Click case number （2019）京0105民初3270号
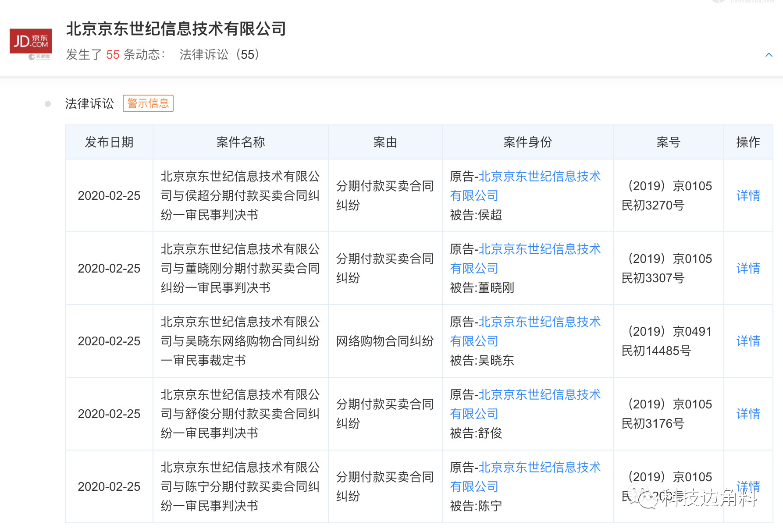 [667, 195]
